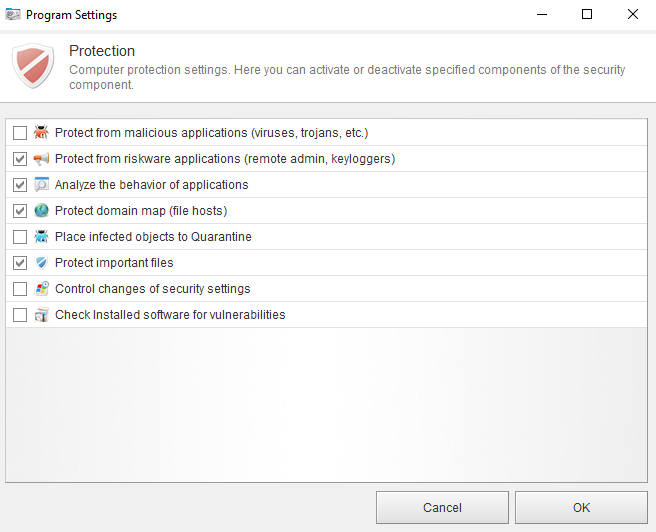Click the vulnerabilities check icon

click(41, 315)
